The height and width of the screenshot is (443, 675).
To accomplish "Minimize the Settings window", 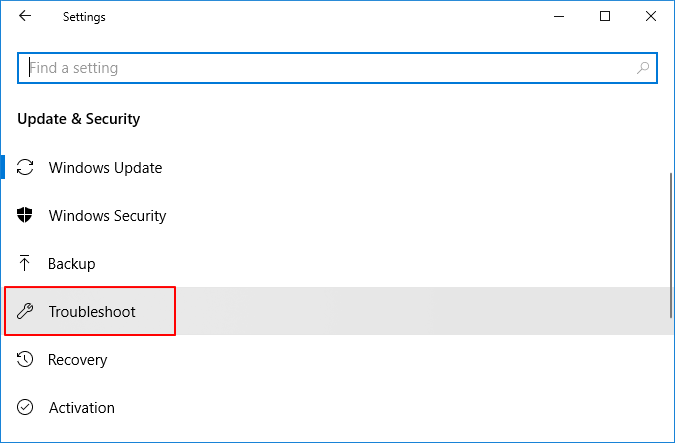I will click(559, 17).
